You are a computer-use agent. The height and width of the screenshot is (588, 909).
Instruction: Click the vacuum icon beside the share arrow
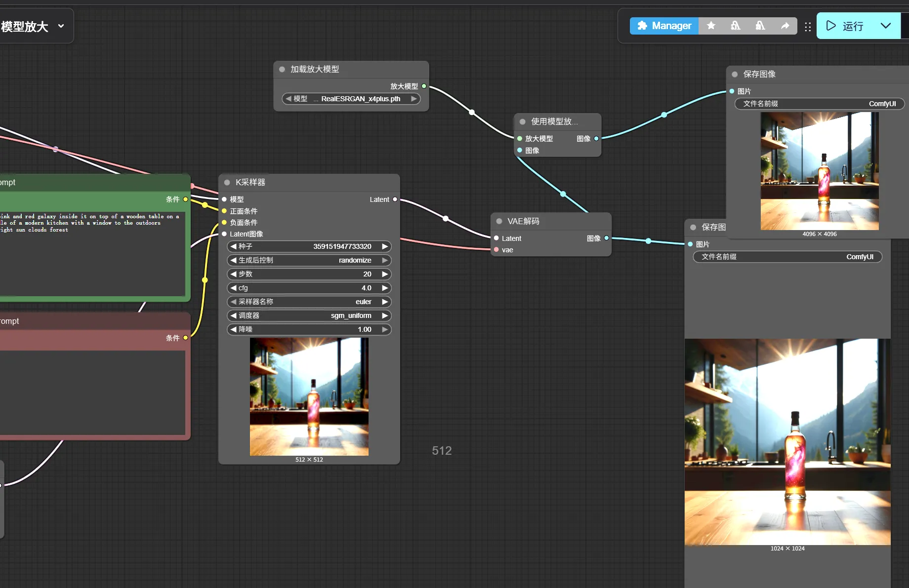[760, 26]
